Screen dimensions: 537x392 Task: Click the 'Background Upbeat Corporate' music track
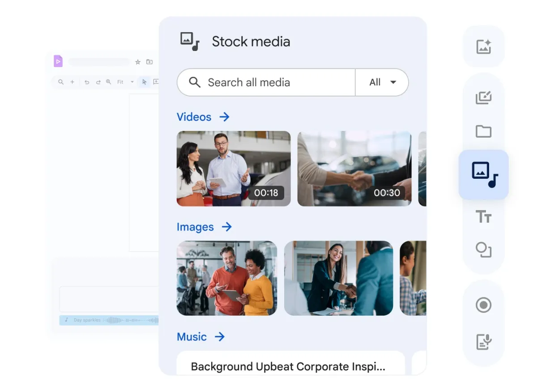[290, 366]
